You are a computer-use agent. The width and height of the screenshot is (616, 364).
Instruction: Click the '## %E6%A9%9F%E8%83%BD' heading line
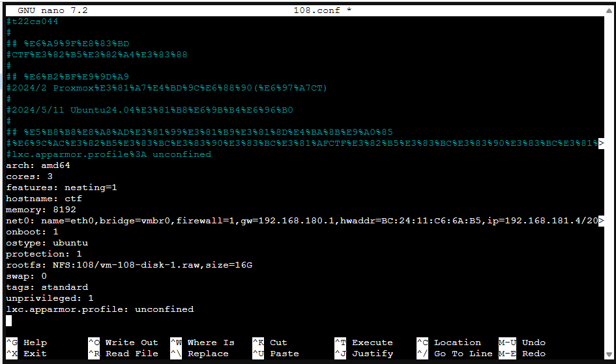coord(68,44)
